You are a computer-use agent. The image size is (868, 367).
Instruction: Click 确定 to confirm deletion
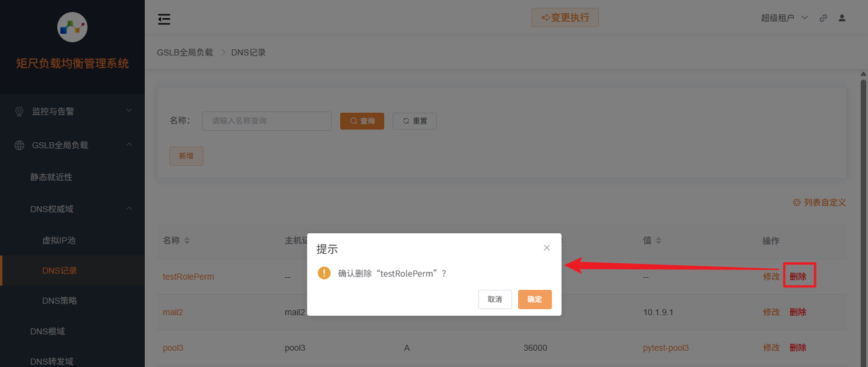pyautogui.click(x=534, y=300)
